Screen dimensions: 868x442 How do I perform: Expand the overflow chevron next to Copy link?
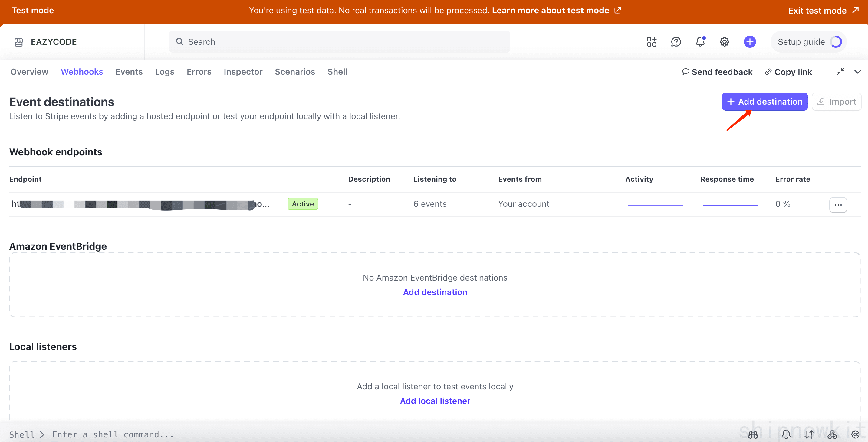pos(858,71)
